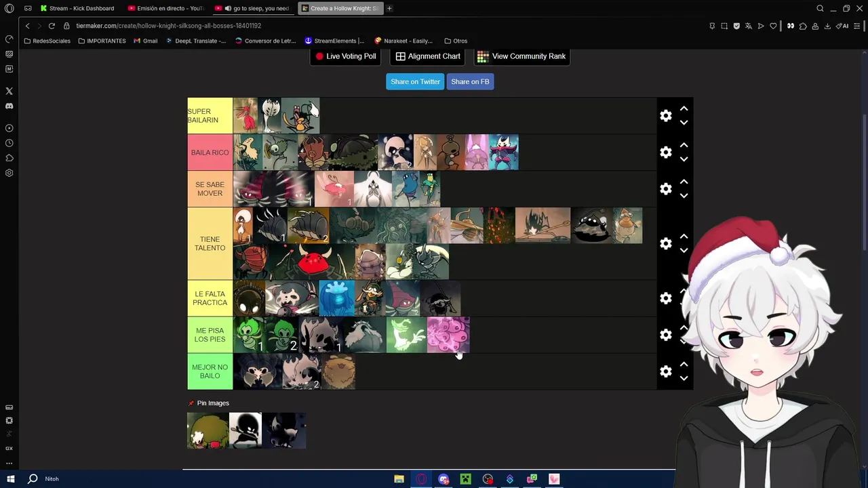Open sidebar settings gear icon
The height and width of the screenshot is (488, 868).
pos(9,173)
